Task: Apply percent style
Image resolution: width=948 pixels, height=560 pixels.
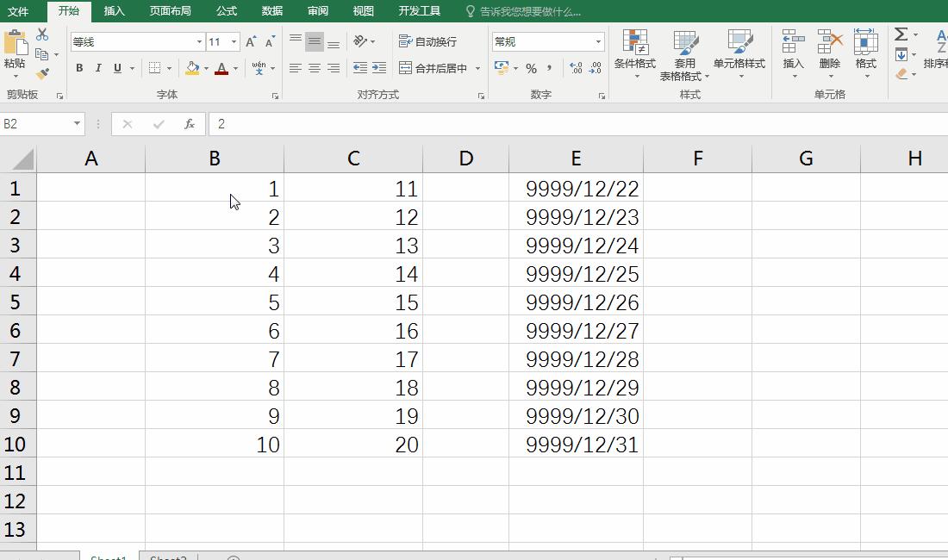Action: 532,68
